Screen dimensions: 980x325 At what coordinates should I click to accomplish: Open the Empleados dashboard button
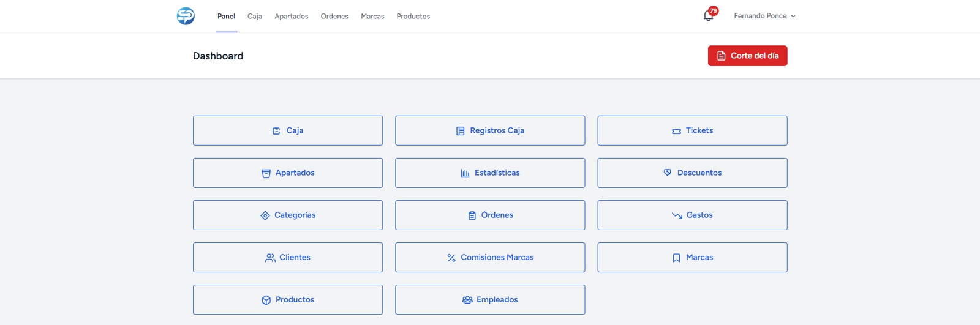[490, 299]
